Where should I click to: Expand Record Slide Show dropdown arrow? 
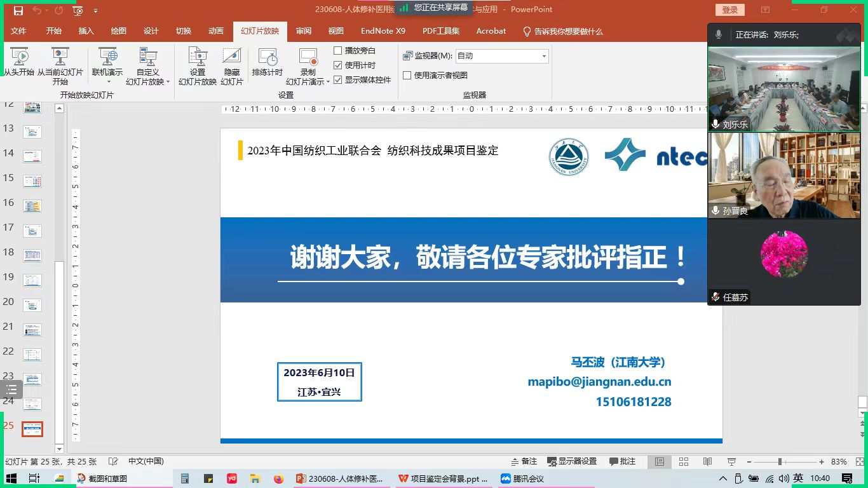[328, 82]
